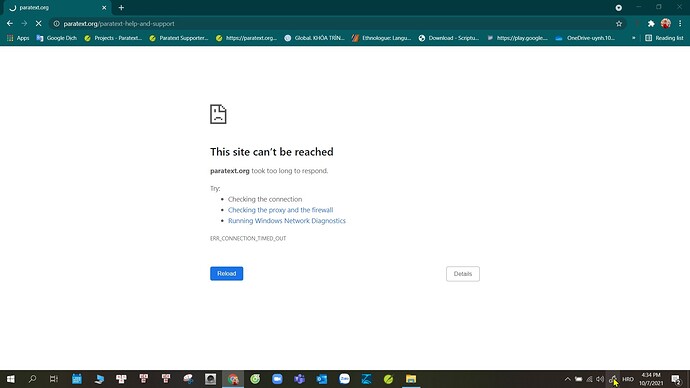690x388 pixels.
Task: Go back using the browser back arrow
Action: pos(10,23)
